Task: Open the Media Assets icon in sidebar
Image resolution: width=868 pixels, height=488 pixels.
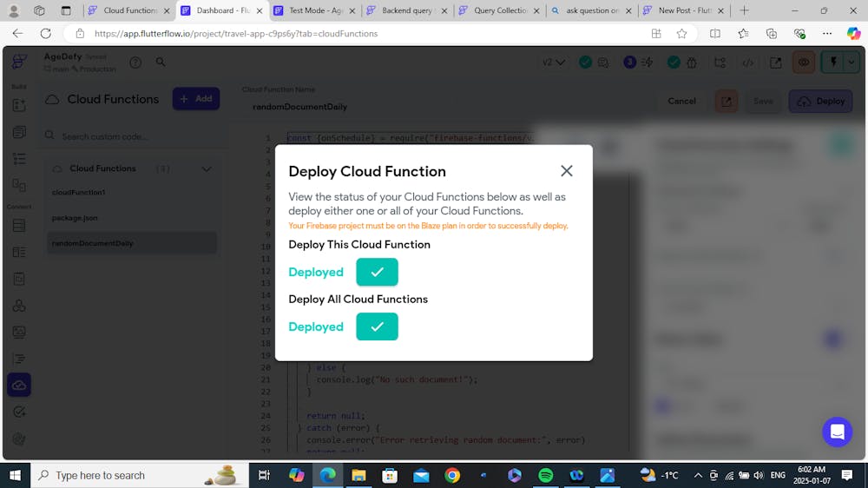Action: coord(19,332)
